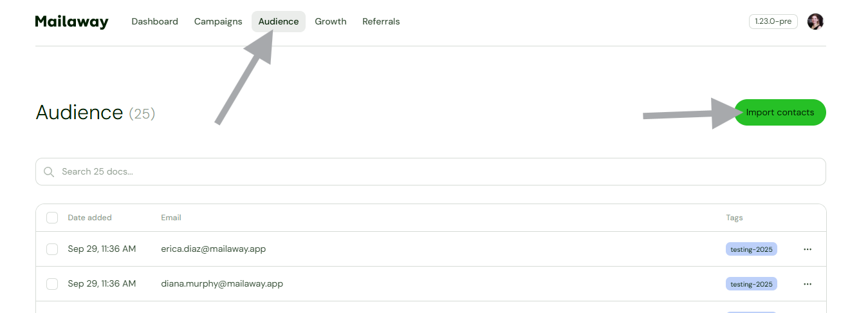This screenshot has width=868, height=313.
Task: Click the Email column header
Action: pos(171,218)
